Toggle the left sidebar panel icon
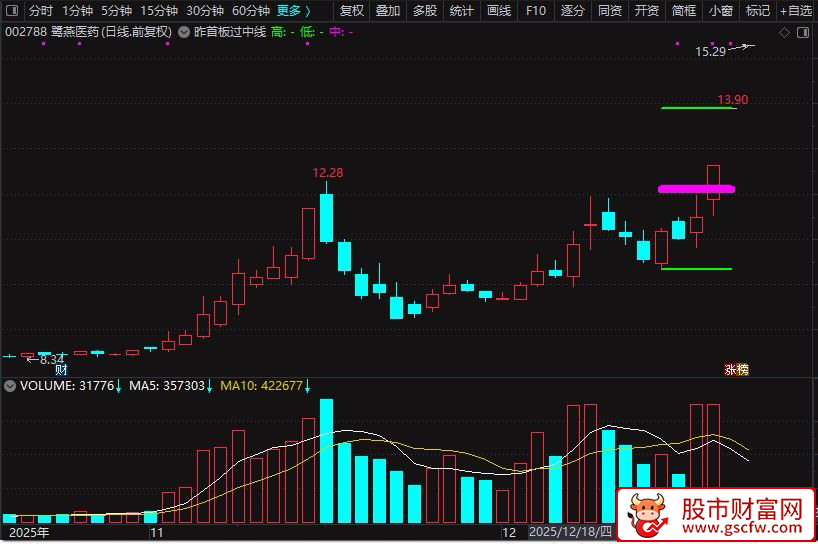Viewport: 818px width, 544px height. coord(12,10)
